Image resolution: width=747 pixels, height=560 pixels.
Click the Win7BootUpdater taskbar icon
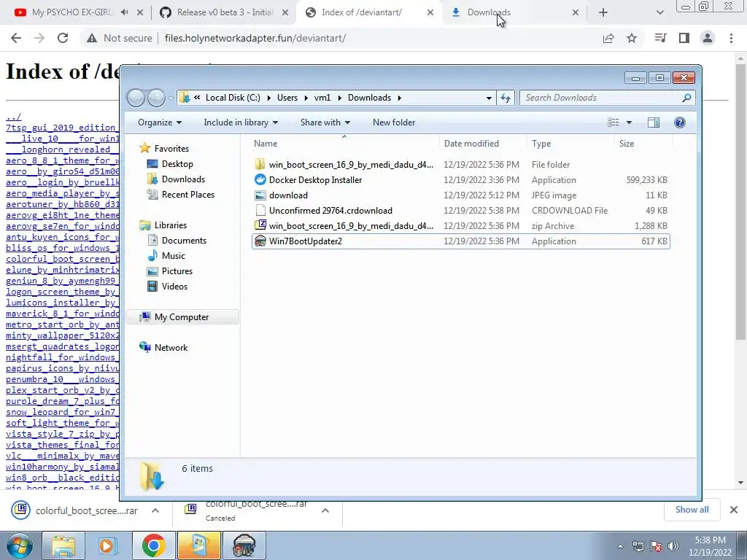[244, 545]
